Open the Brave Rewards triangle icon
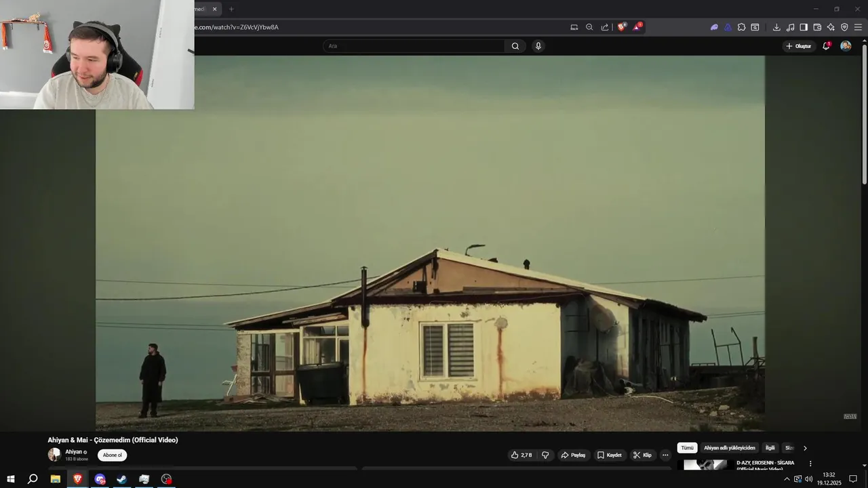The width and height of the screenshot is (868, 488). coord(637,27)
